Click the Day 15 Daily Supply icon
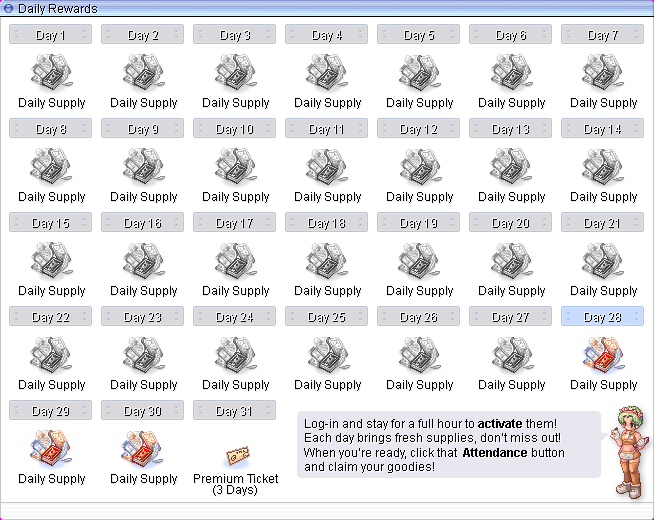Image resolution: width=654 pixels, height=520 pixels. coord(51,263)
